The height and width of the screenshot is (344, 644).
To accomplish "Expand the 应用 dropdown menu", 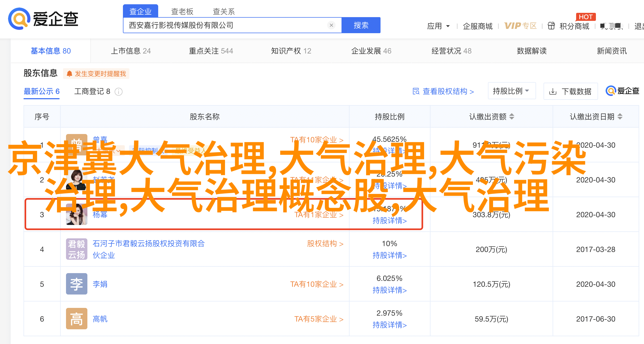I will click(439, 26).
